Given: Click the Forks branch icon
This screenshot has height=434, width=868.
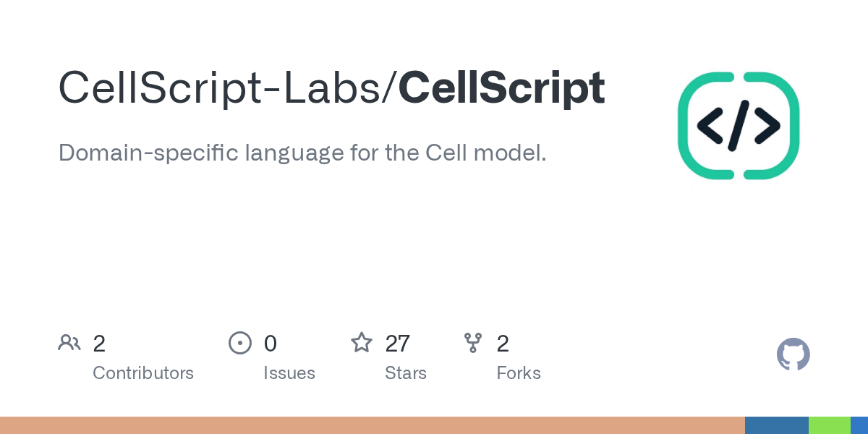Looking at the screenshot, I should (x=473, y=343).
